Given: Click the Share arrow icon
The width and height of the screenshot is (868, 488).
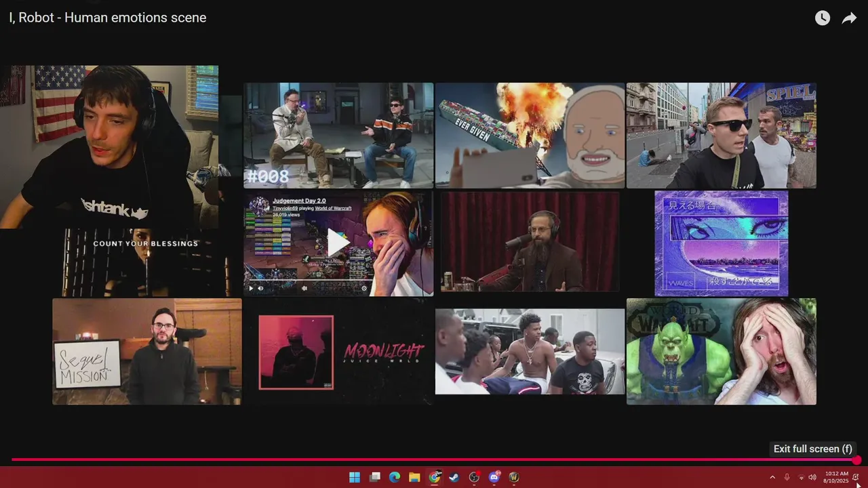Looking at the screenshot, I should (x=849, y=18).
